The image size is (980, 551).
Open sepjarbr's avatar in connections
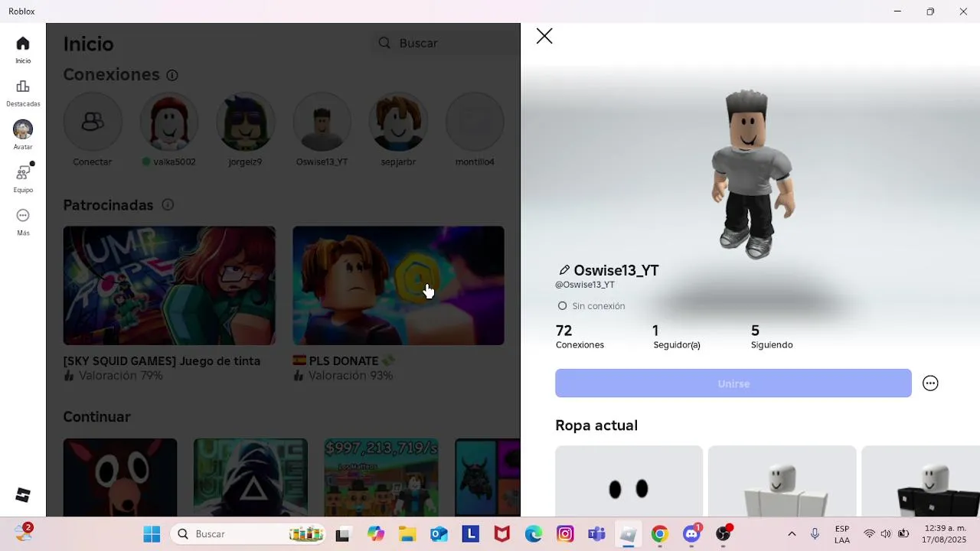click(x=398, y=122)
